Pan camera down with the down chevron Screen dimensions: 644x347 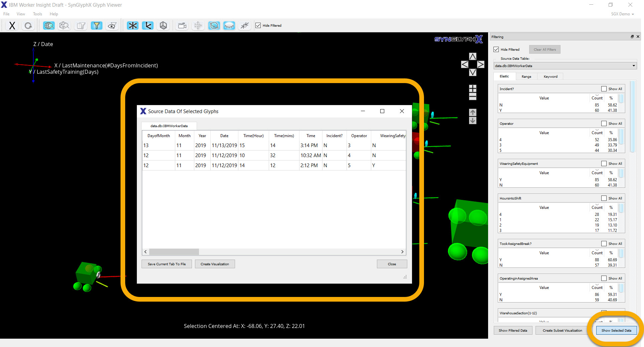point(473,72)
